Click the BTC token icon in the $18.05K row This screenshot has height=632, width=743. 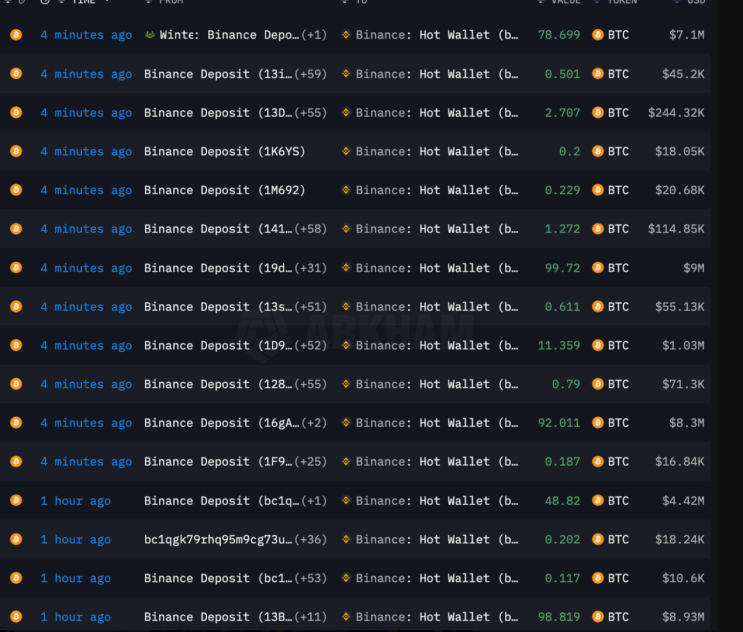point(598,151)
